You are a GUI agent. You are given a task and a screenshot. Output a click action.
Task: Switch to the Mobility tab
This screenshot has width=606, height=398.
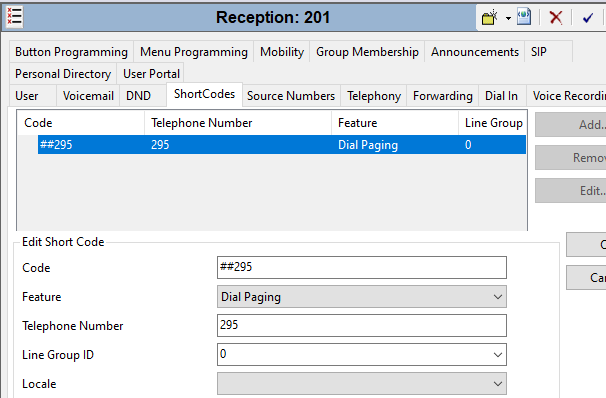pos(282,52)
